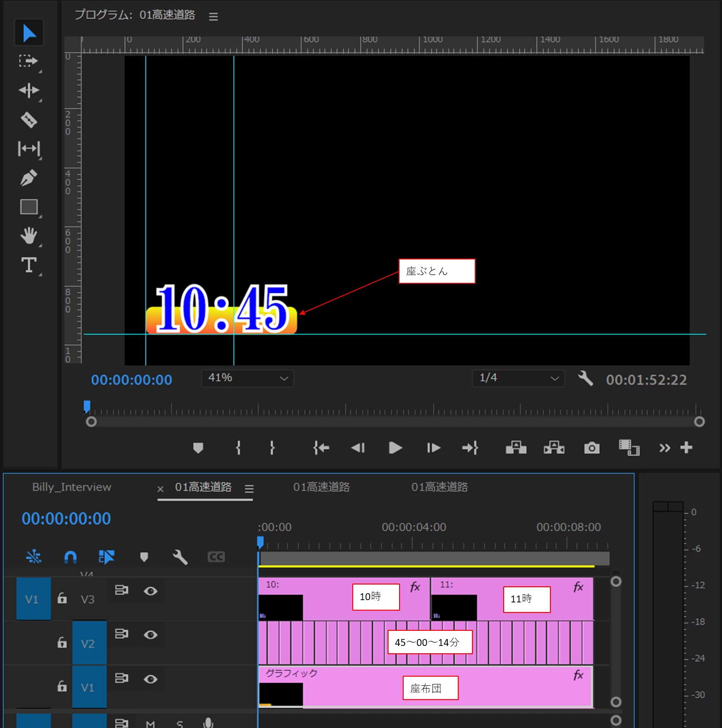Open the 41% zoom level dropdown
The width and height of the screenshot is (722, 728).
click(x=247, y=378)
